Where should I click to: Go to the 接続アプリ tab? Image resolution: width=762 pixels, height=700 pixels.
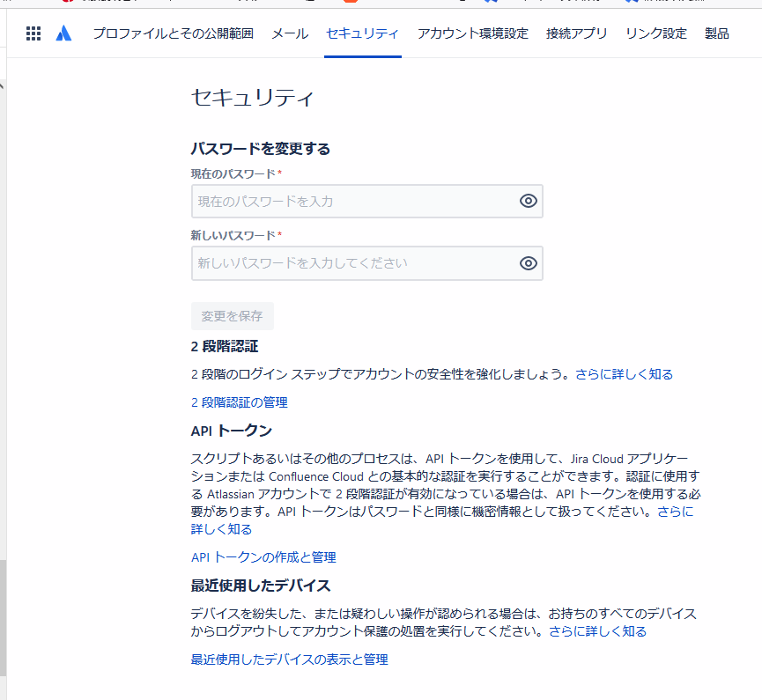576,33
